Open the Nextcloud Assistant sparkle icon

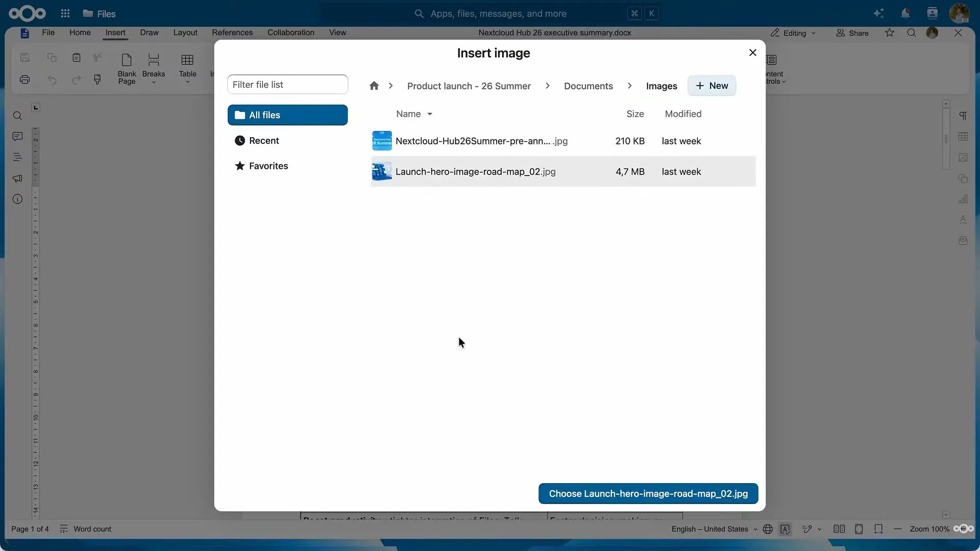pos(878,14)
